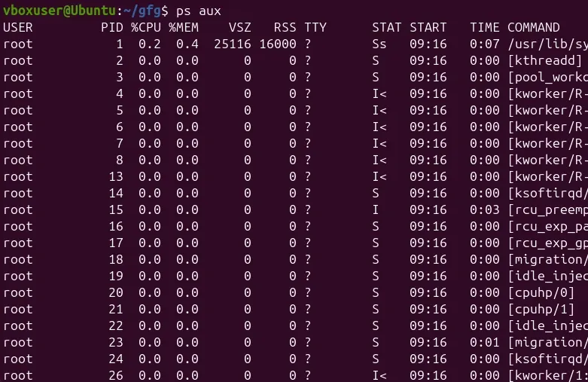
Task: Click the RSS column header
Action: coord(285,27)
